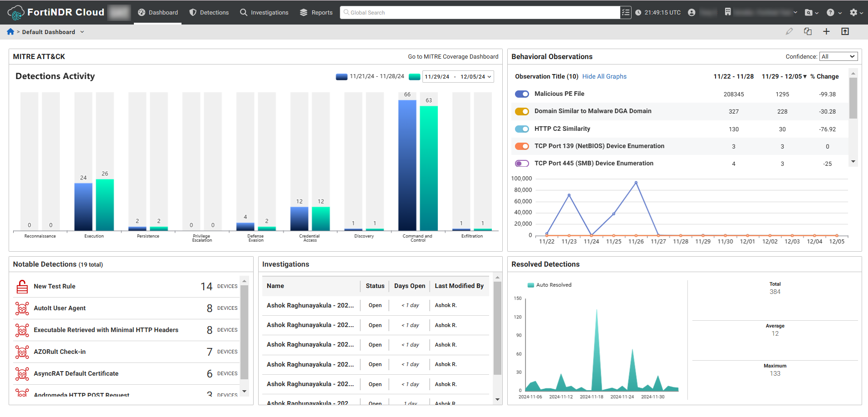Click the Hide All Graphs link
Image resolution: width=868 pixels, height=417 pixels.
pos(604,76)
